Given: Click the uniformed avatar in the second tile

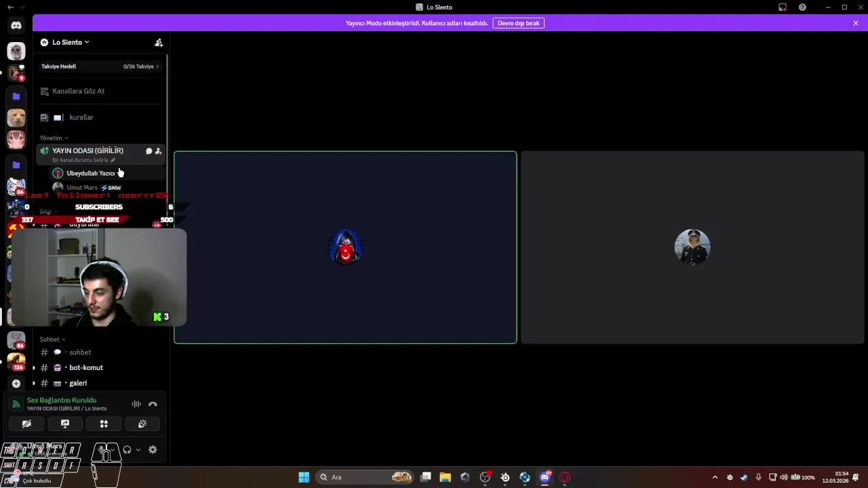Looking at the screenshot, I should pos(692,247).
